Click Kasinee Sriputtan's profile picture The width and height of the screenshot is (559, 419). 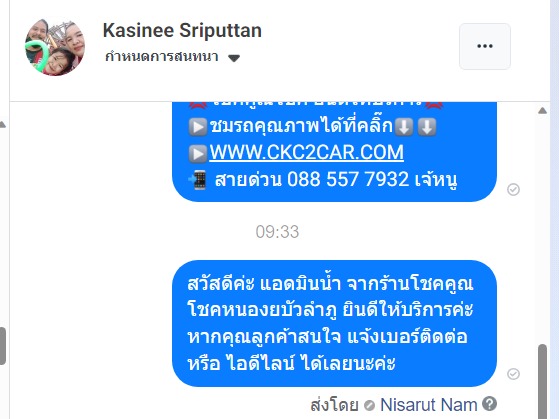[x=55, y=47]
